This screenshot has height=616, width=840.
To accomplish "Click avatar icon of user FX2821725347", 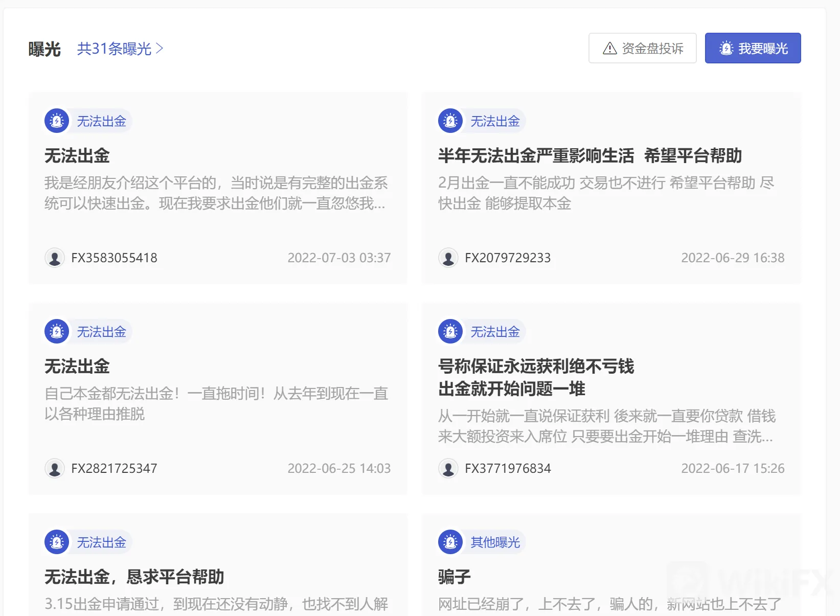I will click(x=55, y=468).
